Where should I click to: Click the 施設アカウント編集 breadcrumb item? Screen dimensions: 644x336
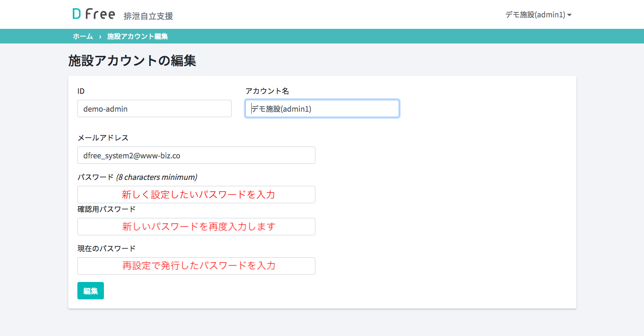click(137, 36)
